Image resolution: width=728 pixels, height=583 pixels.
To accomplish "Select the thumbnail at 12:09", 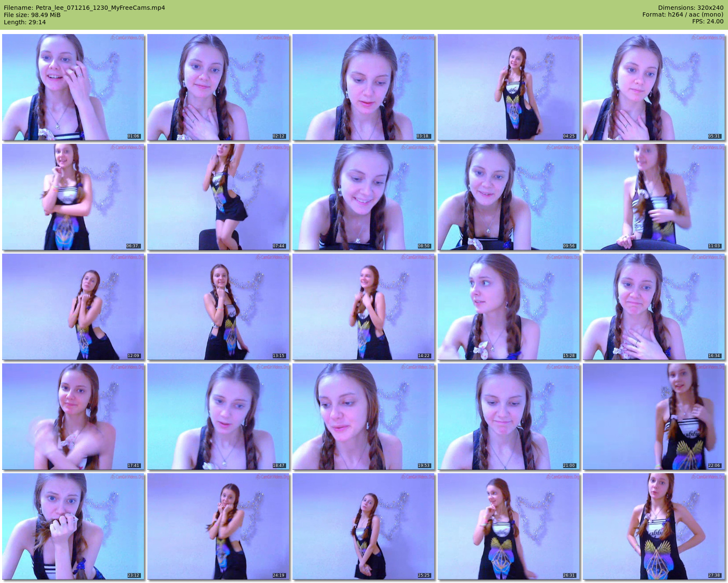I will click(x=73, y=307).
